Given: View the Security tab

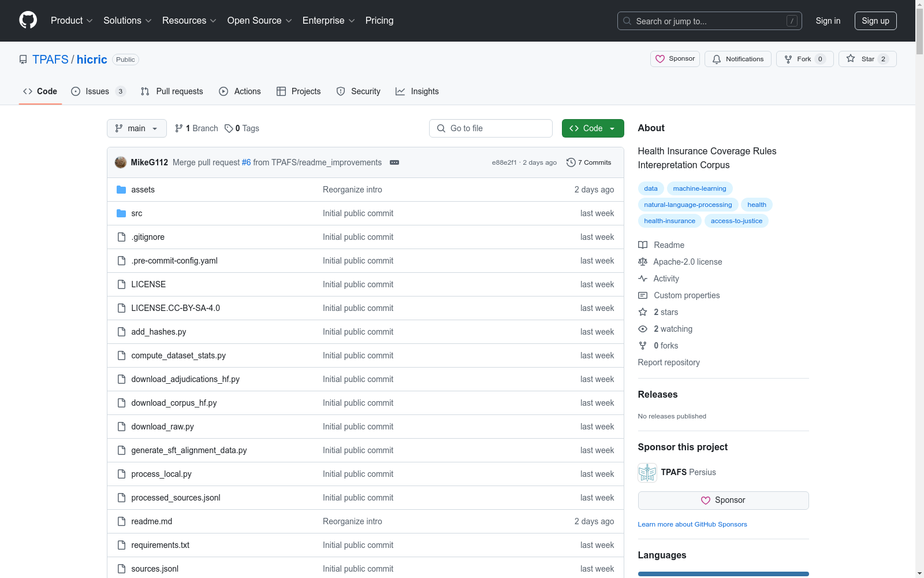Looking at the screenshot, I should (359, 91).
